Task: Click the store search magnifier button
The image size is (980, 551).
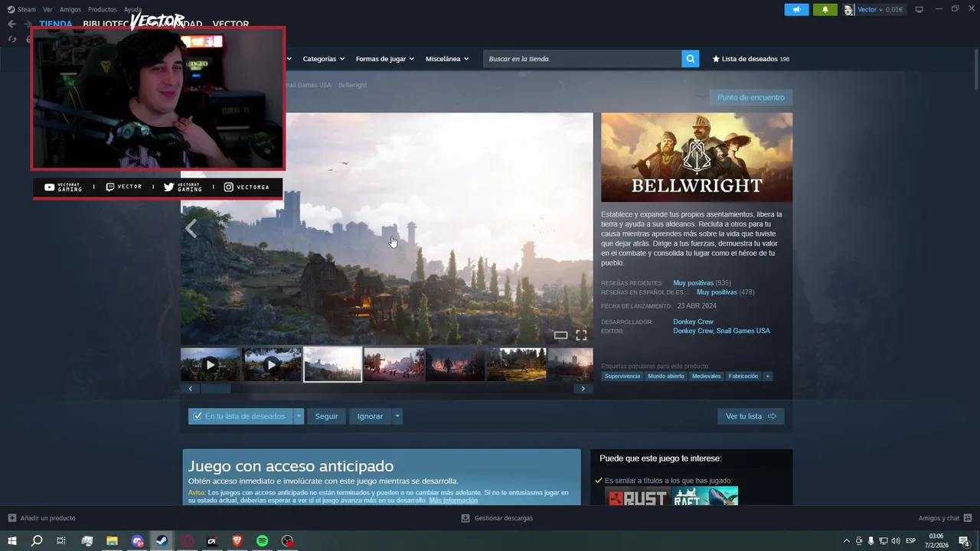Action: tap(691, 59)
